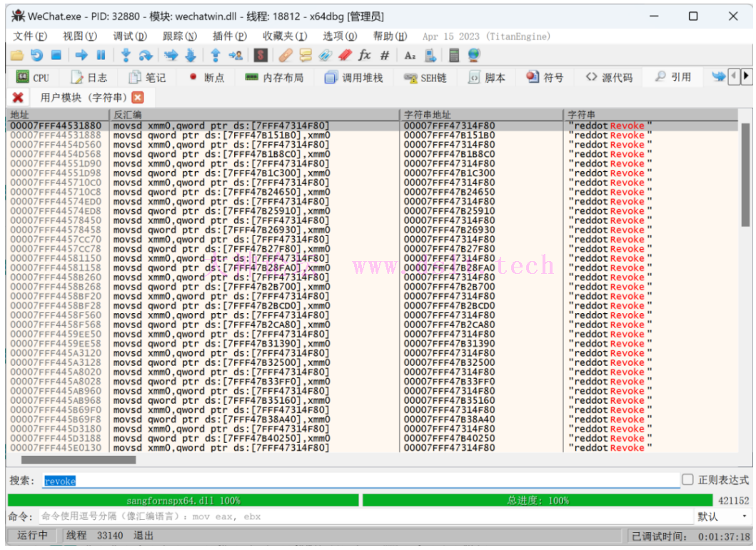The width and height of the screenshot is (756, 550).
Task: Open the Functions fx icon
Action: pyautogui.click(x=365, y=56)
